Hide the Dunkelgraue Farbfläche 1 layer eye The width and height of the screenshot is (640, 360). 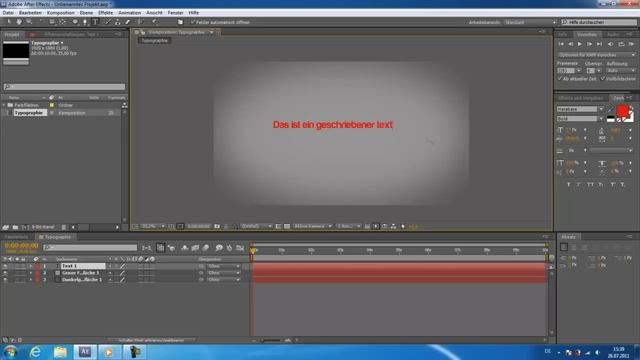pyautogui.click(x=5, y=280)
